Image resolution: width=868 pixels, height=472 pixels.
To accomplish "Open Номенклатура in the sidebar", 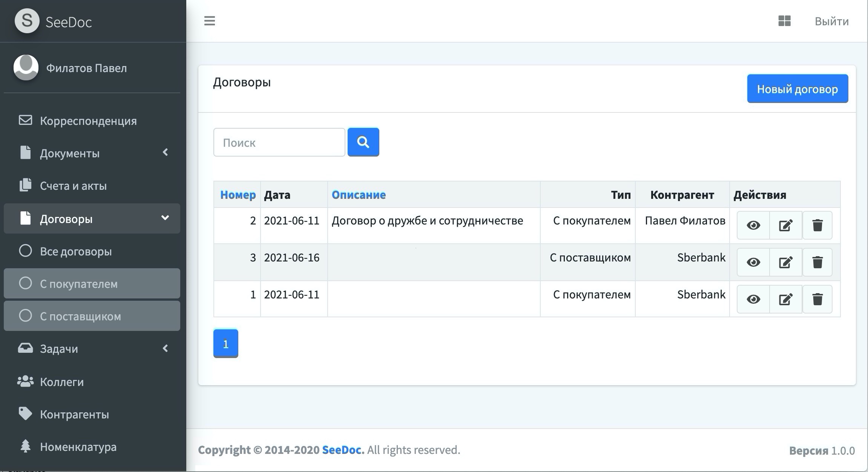I will pyautogui.click(x=92, y=446).
